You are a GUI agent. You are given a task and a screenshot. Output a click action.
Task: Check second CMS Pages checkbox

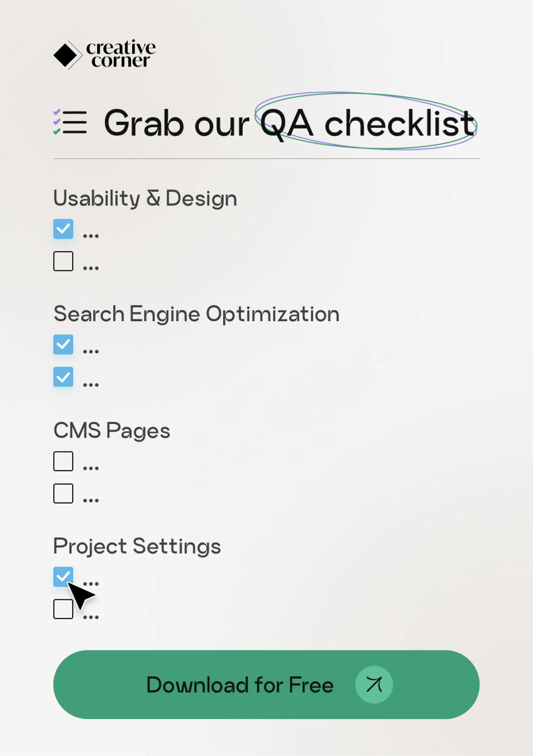[x=63, y=493]
